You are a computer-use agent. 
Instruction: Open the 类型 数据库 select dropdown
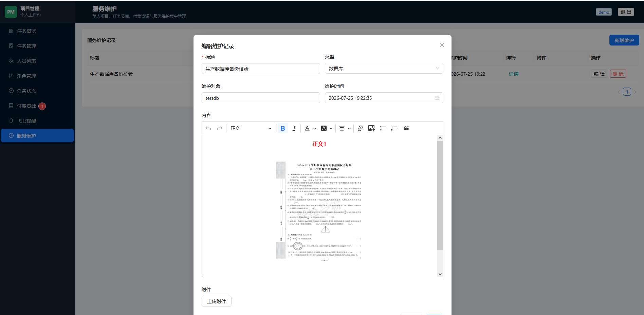tap(384, 68)
